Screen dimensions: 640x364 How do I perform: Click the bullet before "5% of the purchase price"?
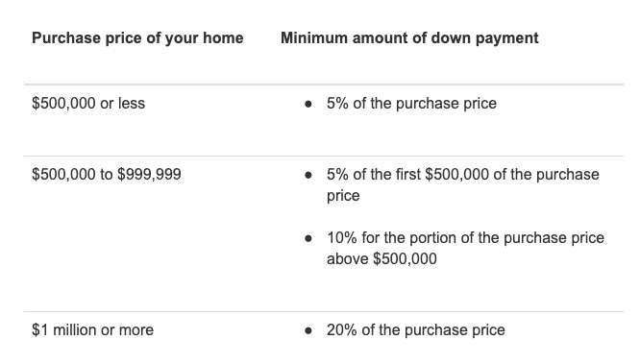coord(308,104)
